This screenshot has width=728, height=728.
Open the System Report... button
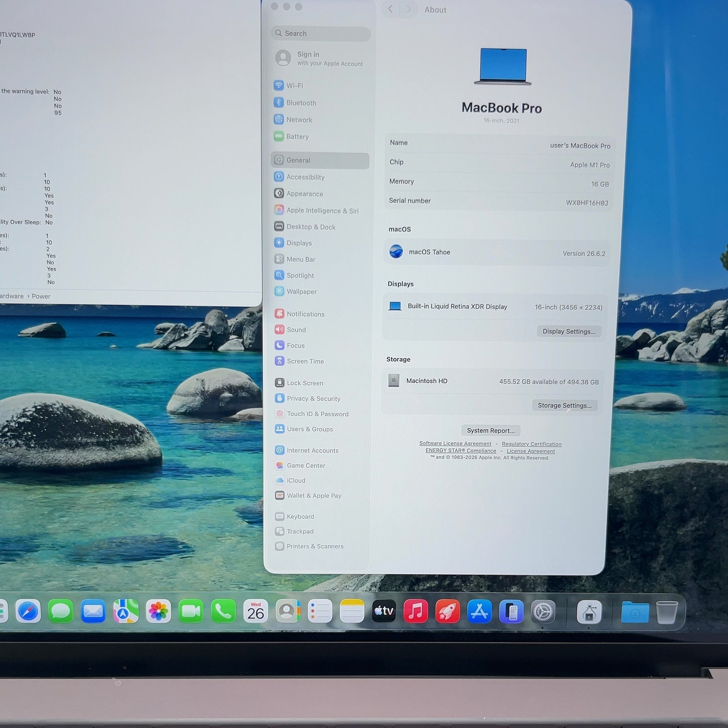click(x=491, y=430)
